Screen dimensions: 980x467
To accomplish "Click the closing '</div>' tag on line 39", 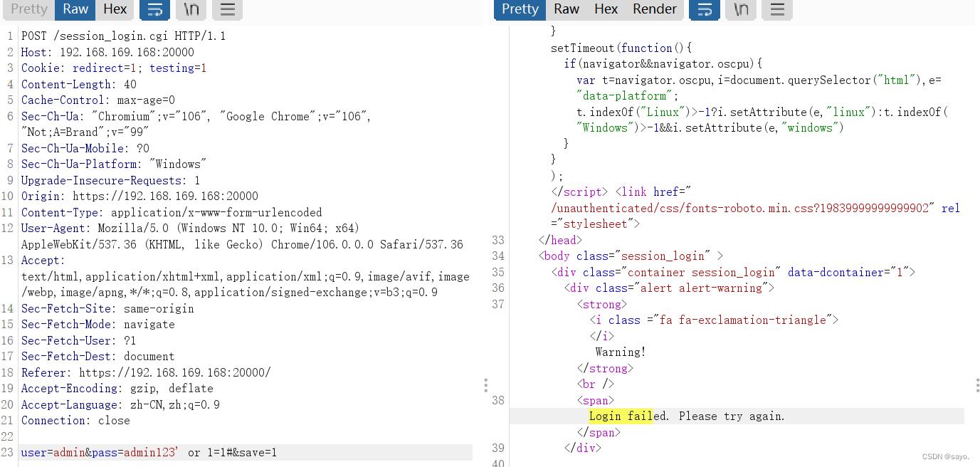I will point(583,448).
